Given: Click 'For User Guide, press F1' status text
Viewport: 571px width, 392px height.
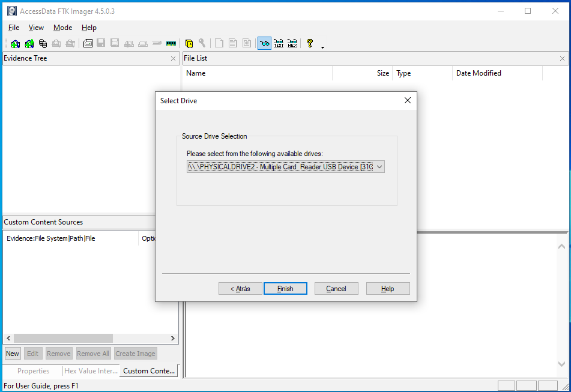Looking at the screenshot, I should point(41,386).
